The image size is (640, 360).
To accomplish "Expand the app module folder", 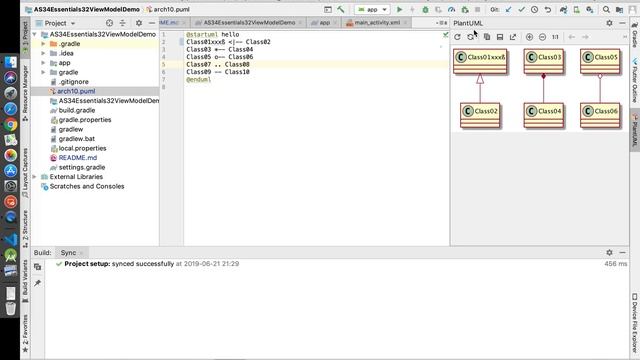I will tap(43, 63).
